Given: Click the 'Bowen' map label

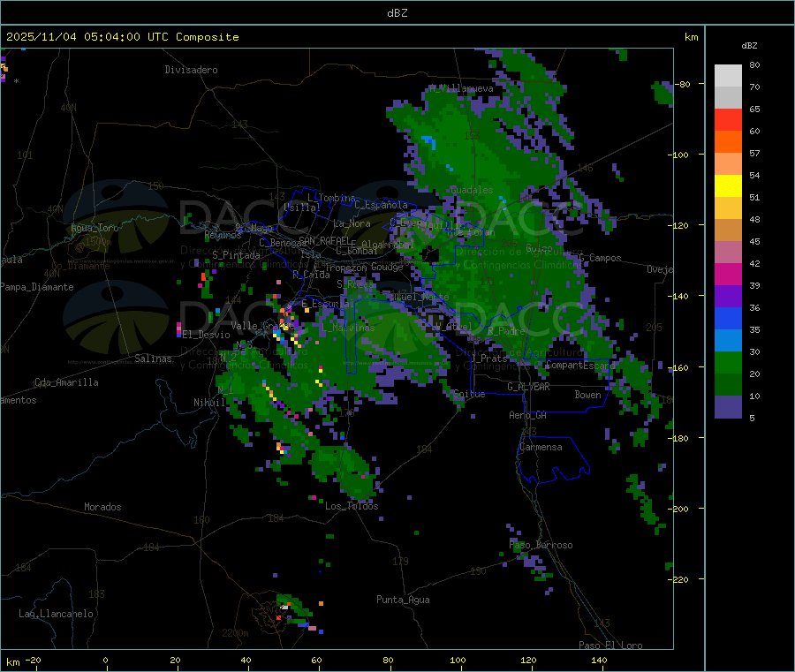Looking at the screenshot, I should coord(588,395).
